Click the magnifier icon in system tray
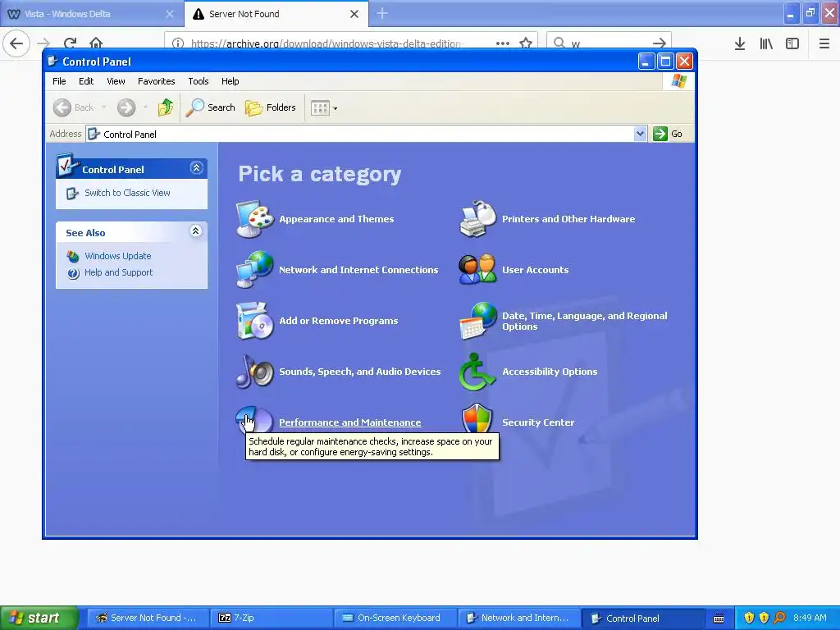The width and height of the screenshot is (840, 630). click(779, 618)
